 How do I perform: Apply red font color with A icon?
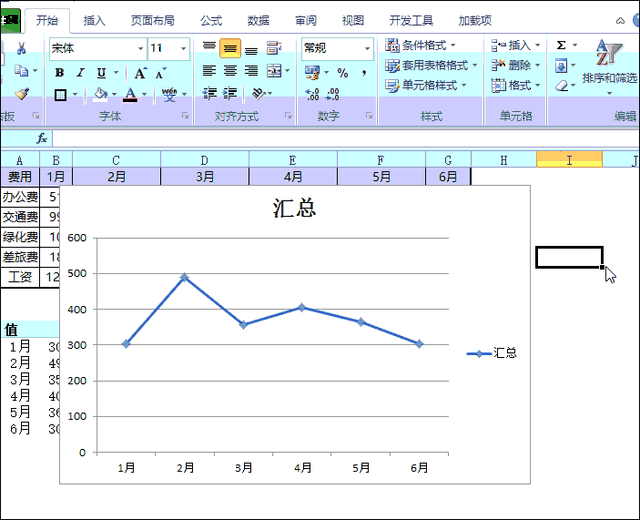coord(130,94)
